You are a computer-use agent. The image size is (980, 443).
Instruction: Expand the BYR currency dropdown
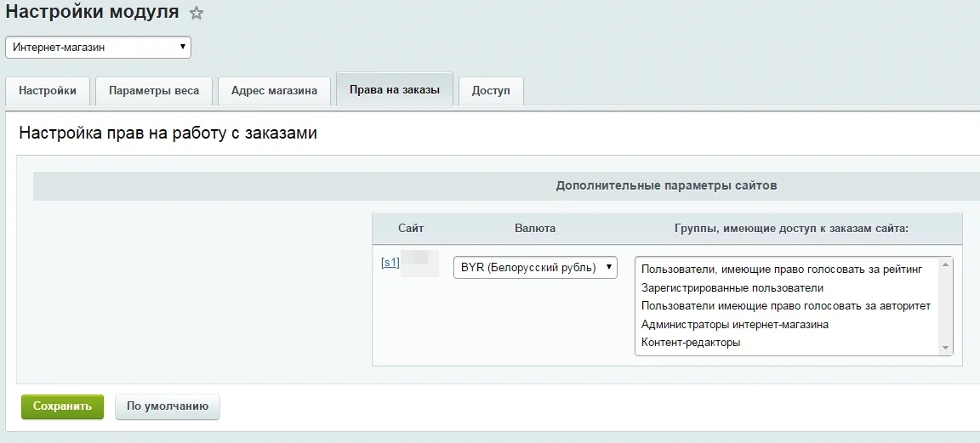click(x=535, y=267)
